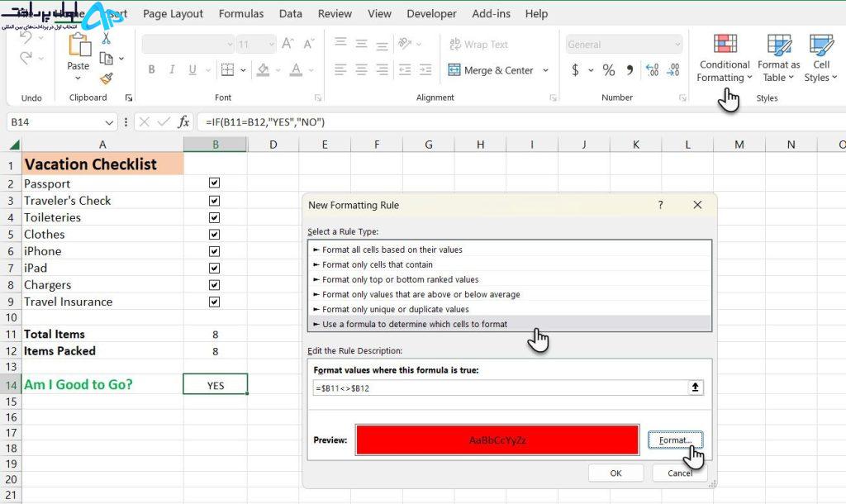The width and height of the screenshot is (846, 504).
Task: Click the Undo arrow icon
Action: (26, 37)
